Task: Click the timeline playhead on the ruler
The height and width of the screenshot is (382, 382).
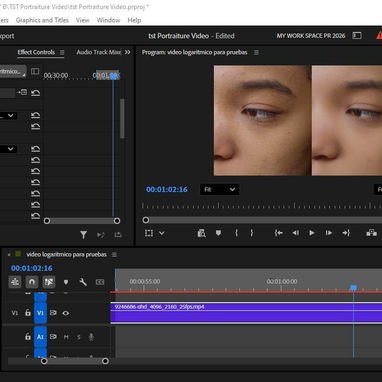Action: (353, 288)
